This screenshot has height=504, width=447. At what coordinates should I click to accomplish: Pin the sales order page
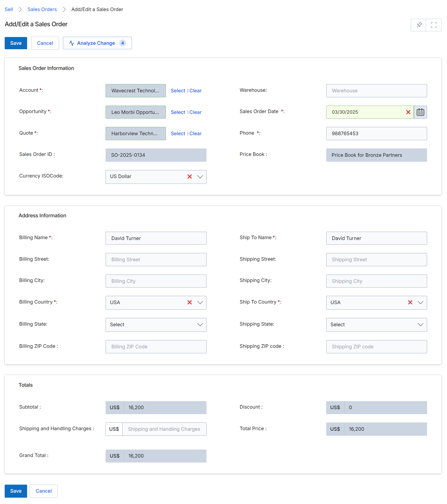(x=419, y=25)
